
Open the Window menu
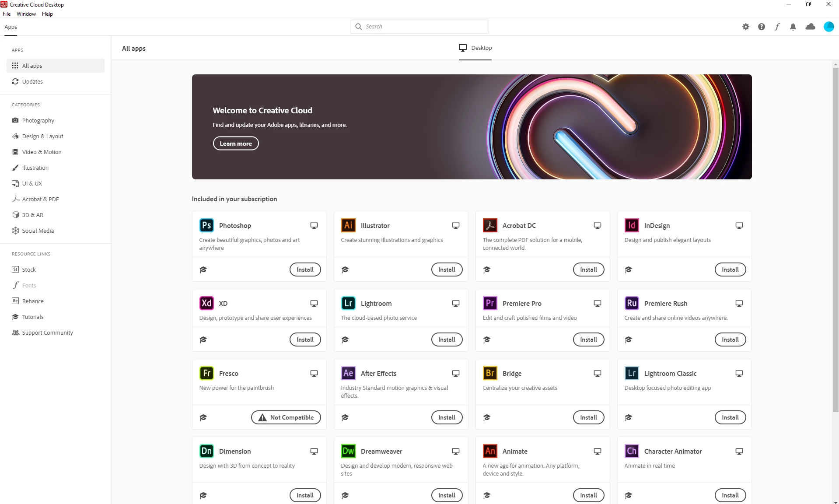click(26, 14)
